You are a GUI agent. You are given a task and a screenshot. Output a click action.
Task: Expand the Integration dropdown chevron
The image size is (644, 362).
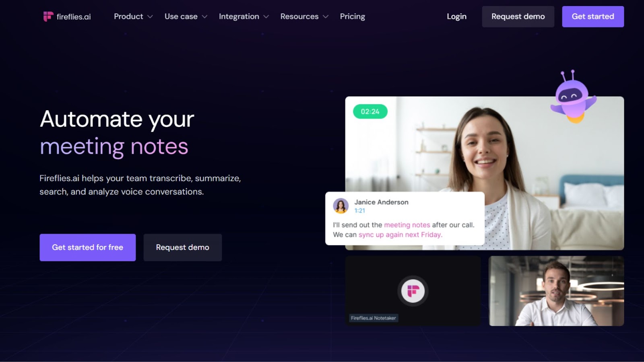pos(266,17)
